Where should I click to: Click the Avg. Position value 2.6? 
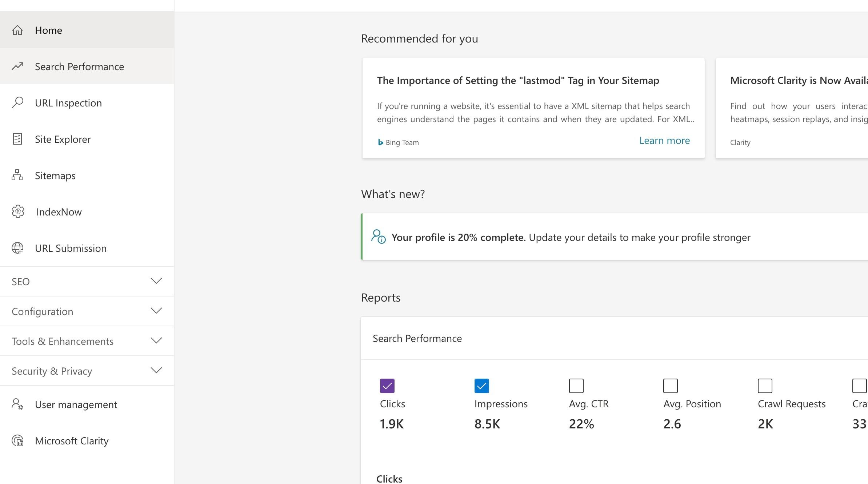[672, 424]
